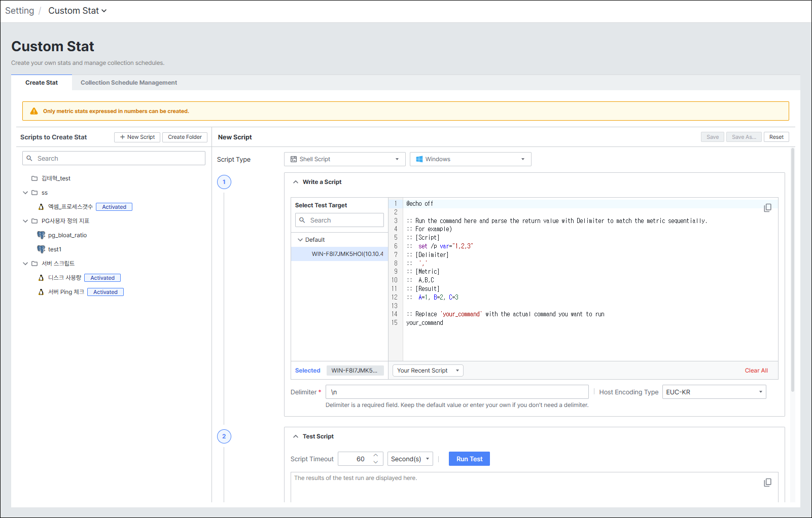Switch to Collection Schedule Management tab

tap(129, 83)
